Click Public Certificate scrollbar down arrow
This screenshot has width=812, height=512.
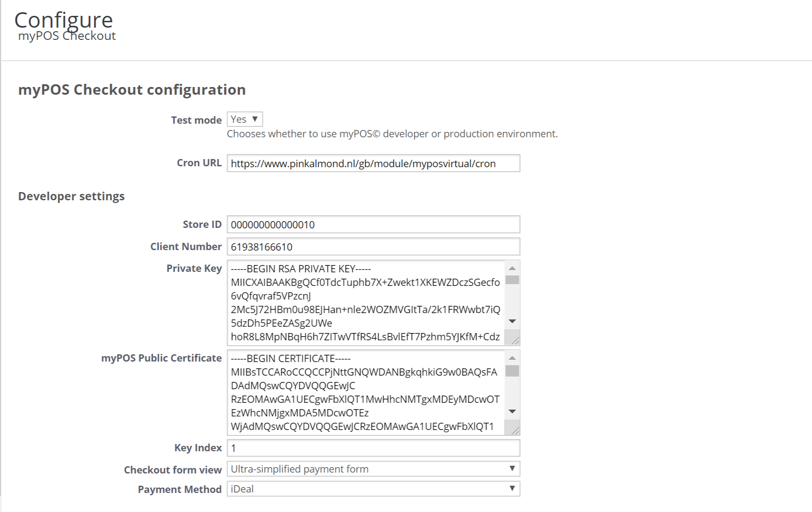(512, 411)
